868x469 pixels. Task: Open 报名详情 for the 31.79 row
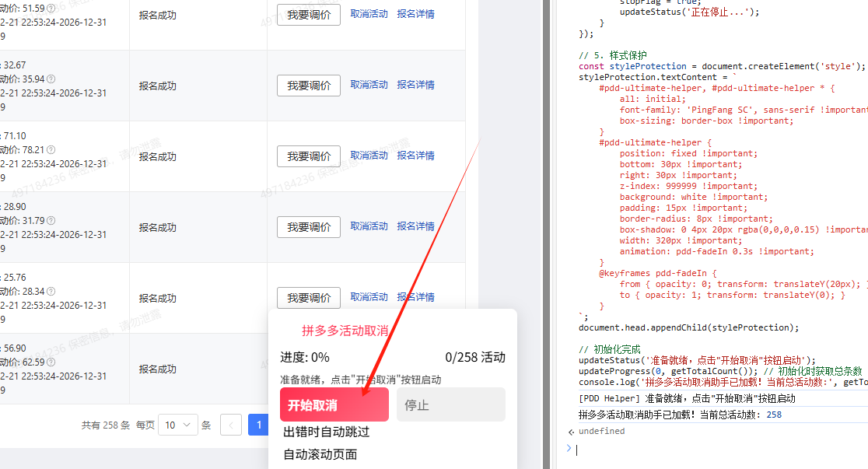coord(416,226)
